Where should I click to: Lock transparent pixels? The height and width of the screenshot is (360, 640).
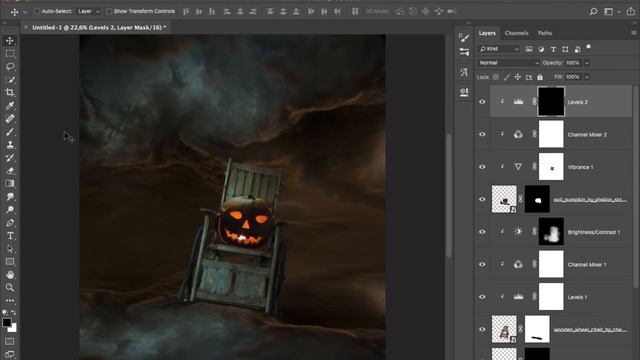click(496, 77)
